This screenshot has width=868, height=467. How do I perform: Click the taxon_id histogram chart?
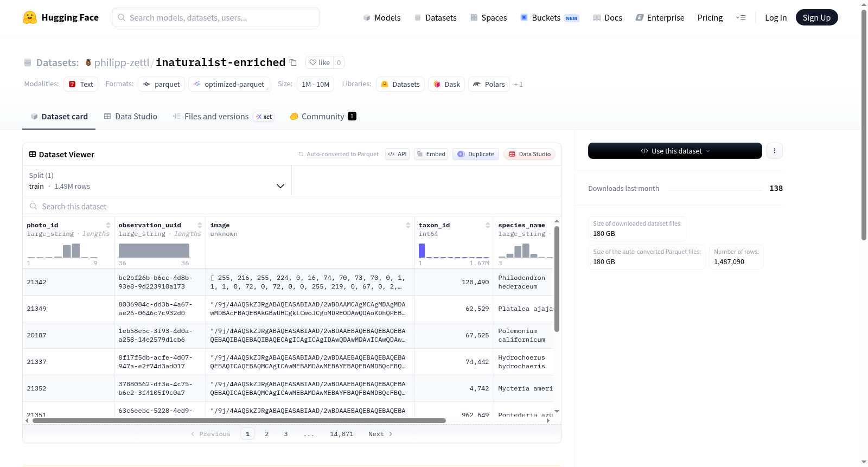(454, 251)
